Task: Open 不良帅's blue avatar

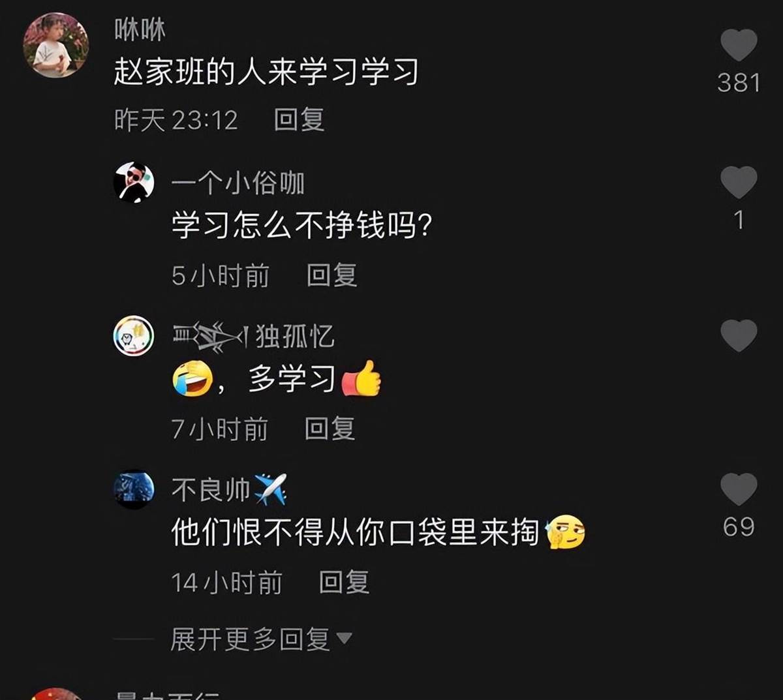Action: pyautogui.click(x=134, y=489)
